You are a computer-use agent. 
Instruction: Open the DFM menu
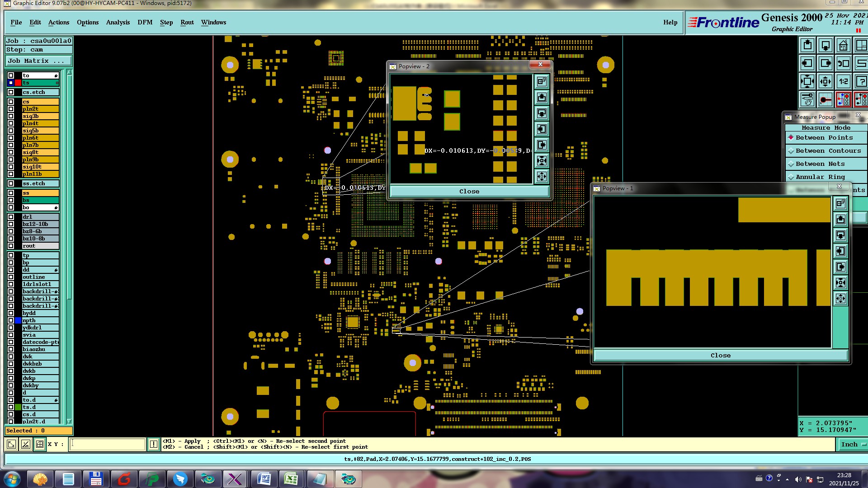tap(145, 22)
